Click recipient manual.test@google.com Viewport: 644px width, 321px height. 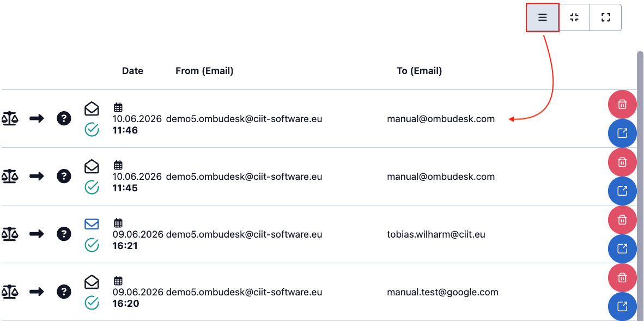[442, 292]
